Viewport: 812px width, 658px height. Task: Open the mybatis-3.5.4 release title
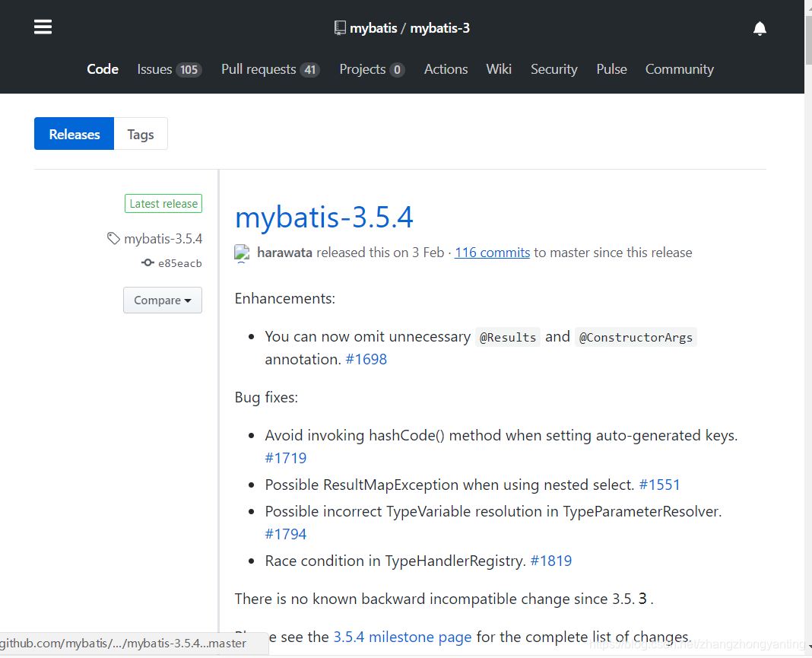324,217
